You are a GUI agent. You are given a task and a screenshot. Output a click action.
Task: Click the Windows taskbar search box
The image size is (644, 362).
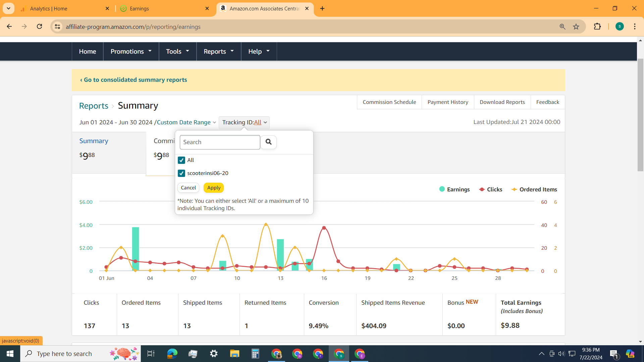point(80,354)
